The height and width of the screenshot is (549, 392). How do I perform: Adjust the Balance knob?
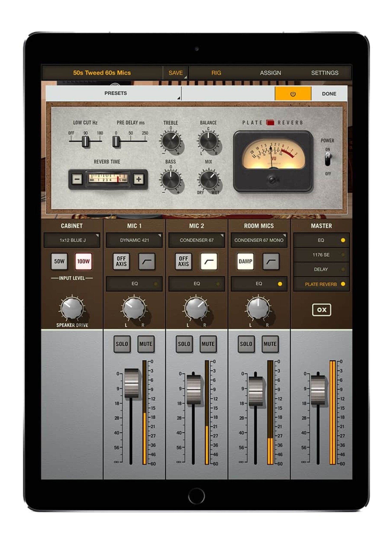(208, 141)
